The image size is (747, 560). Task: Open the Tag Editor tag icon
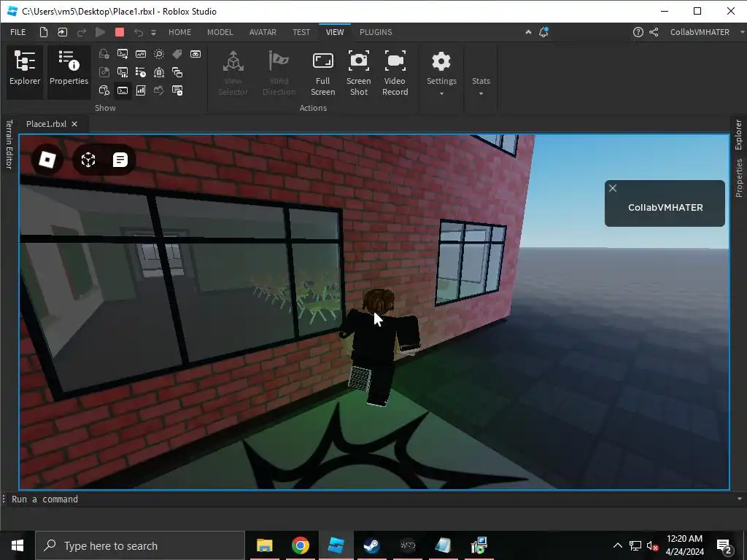click(177, 54)
